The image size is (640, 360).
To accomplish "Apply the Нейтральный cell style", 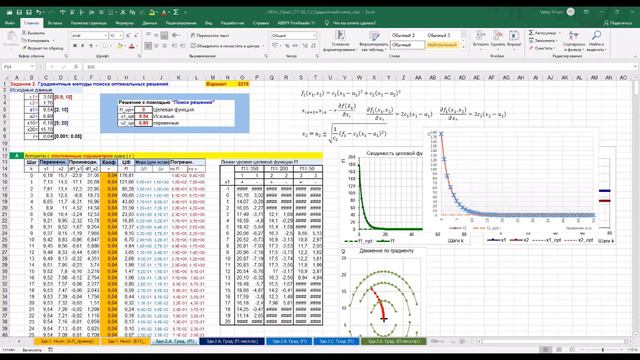I will [442, 45].
